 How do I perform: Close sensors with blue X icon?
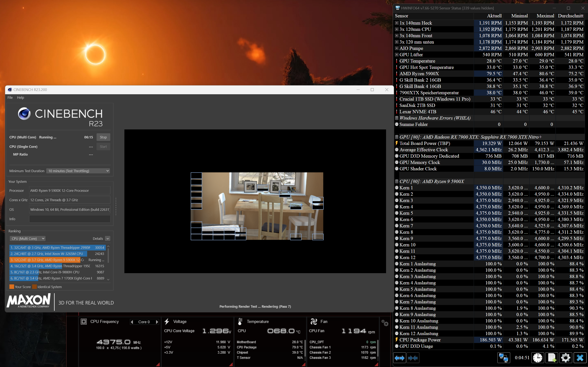(x=580, y=358)
